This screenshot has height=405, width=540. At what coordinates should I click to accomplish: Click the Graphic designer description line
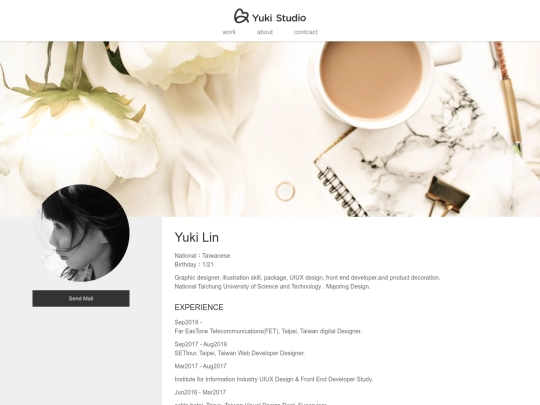pyautogui.click(x=307, y=278)
